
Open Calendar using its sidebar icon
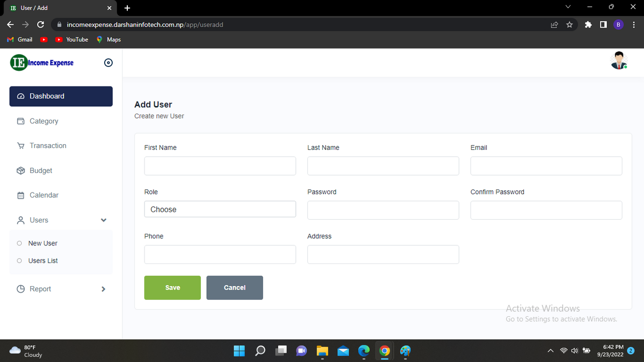click(20, 195)
